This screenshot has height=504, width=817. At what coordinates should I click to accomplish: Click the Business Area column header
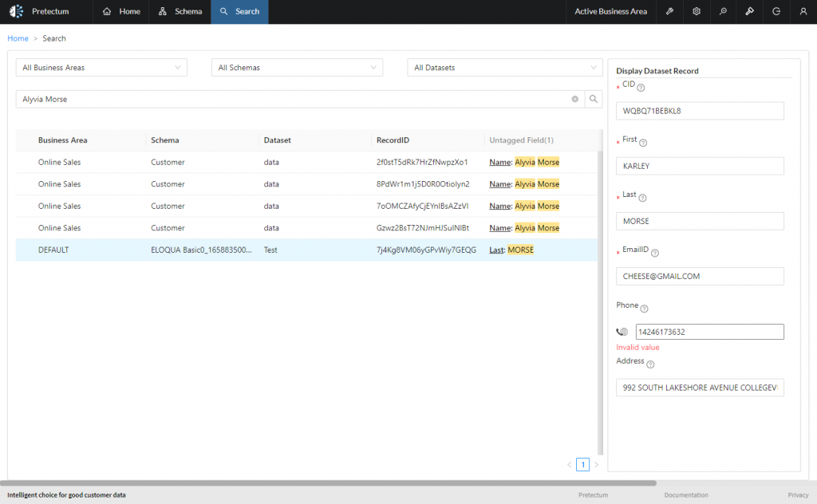pos(62,140)
